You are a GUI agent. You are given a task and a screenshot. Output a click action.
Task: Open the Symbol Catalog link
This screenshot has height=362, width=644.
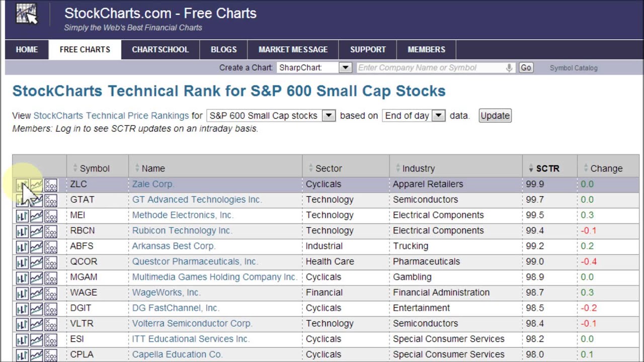click(574, 68)
